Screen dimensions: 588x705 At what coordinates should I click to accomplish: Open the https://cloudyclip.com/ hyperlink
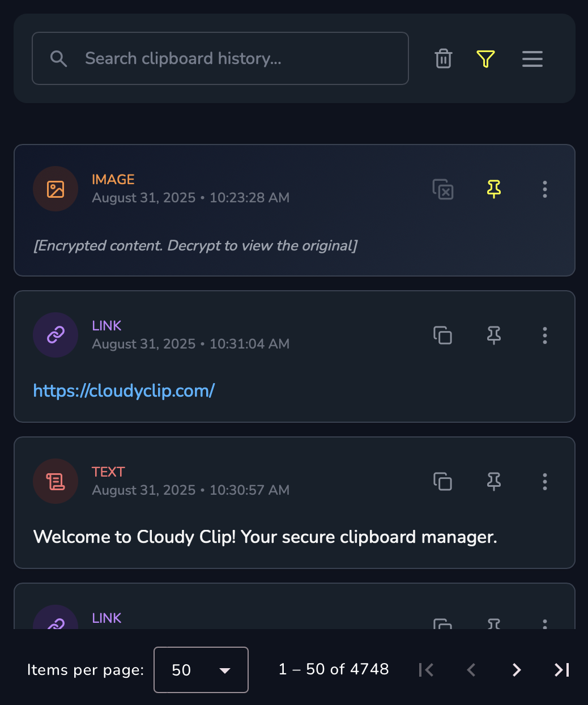pyautogui.click(x=124, y=390)
